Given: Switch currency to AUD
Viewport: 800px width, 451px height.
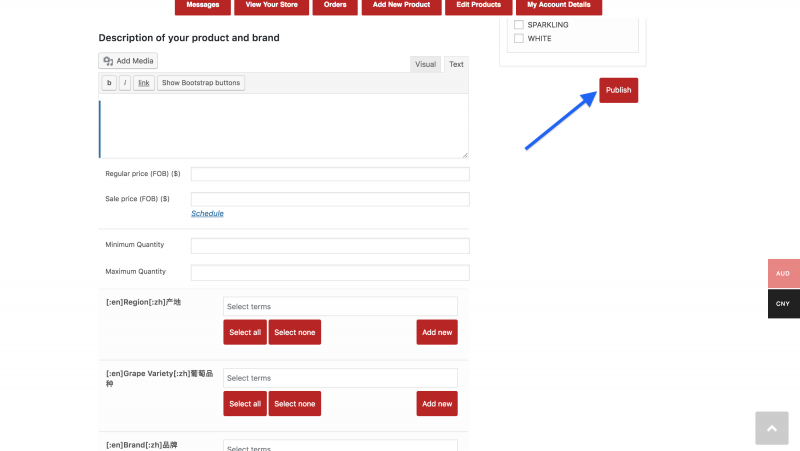Looking at the screenshot, I should pyautogui.click(x=784, y=273).
